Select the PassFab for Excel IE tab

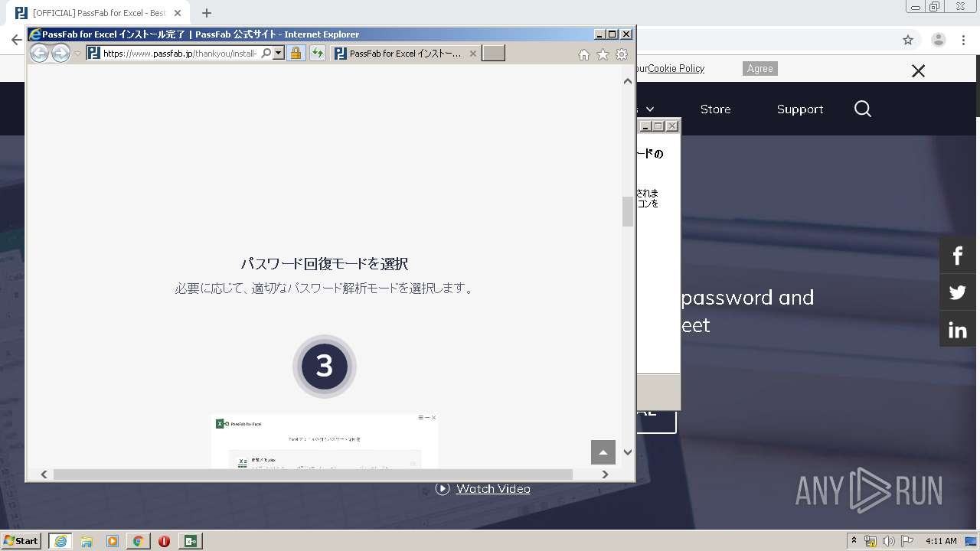pyautogui.click(x=405, y=54)
